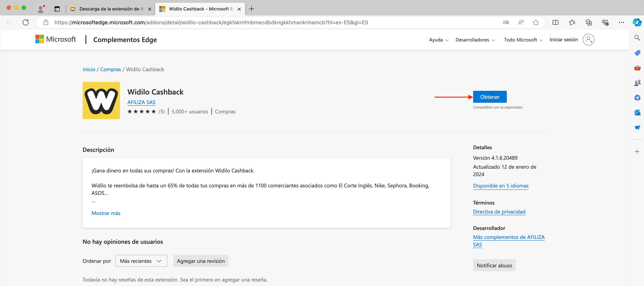The width and height of the screenshot is (644, 286).
Task: Add page to favorites with star icon
Action: click(535, 22)
